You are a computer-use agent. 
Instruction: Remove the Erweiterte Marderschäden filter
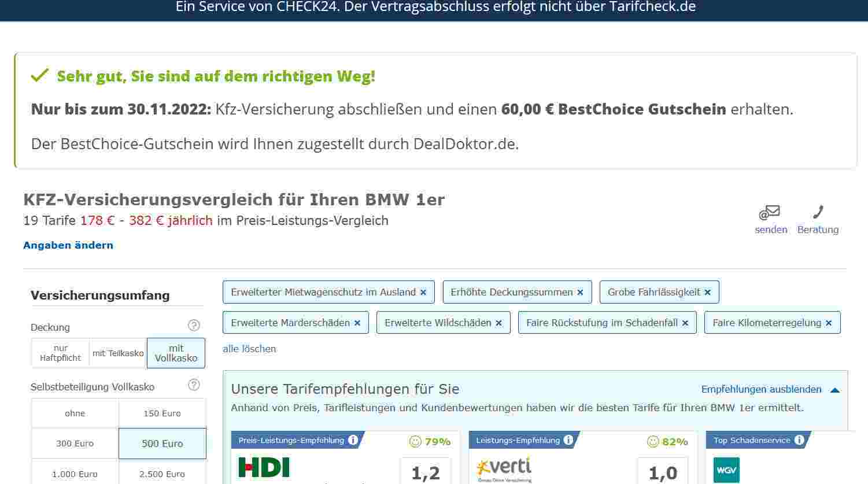point(357,323)
